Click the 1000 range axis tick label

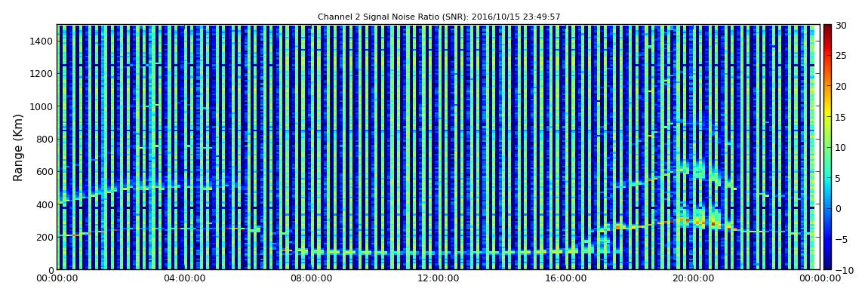coord(42,106)
